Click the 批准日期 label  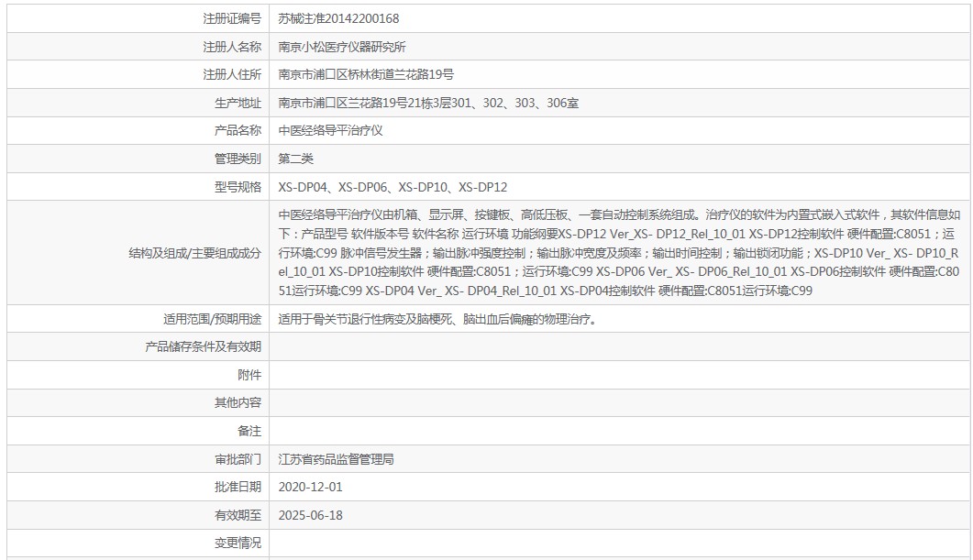point(238,488)
